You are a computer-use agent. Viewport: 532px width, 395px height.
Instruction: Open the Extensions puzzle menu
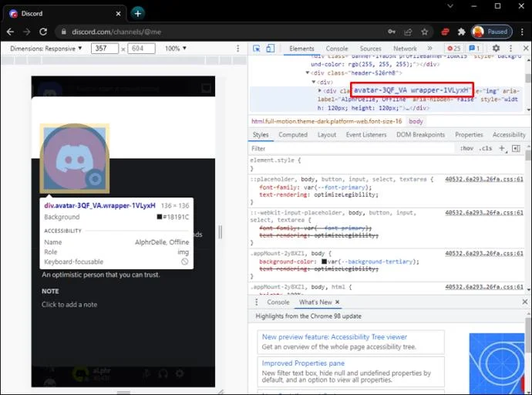tap(461, 32)
